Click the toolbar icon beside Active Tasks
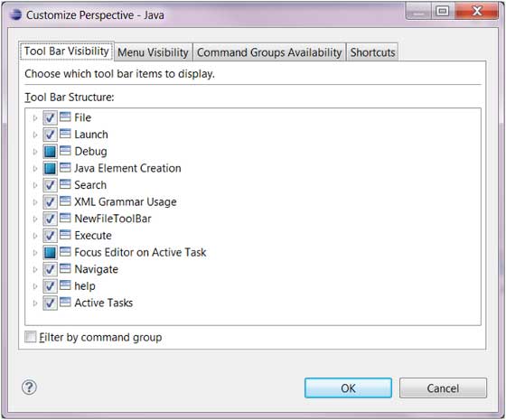This screenshot has height=420, width=506. coord(65,302)
